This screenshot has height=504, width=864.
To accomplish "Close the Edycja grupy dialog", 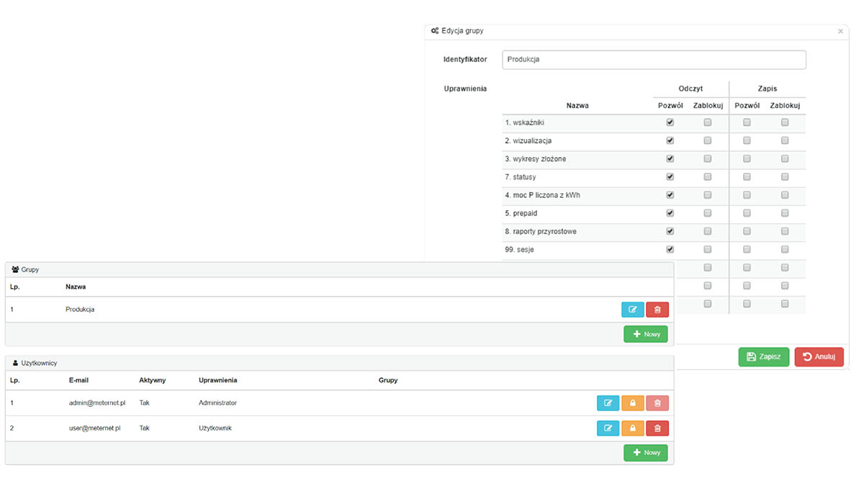I will pos(840,32).
